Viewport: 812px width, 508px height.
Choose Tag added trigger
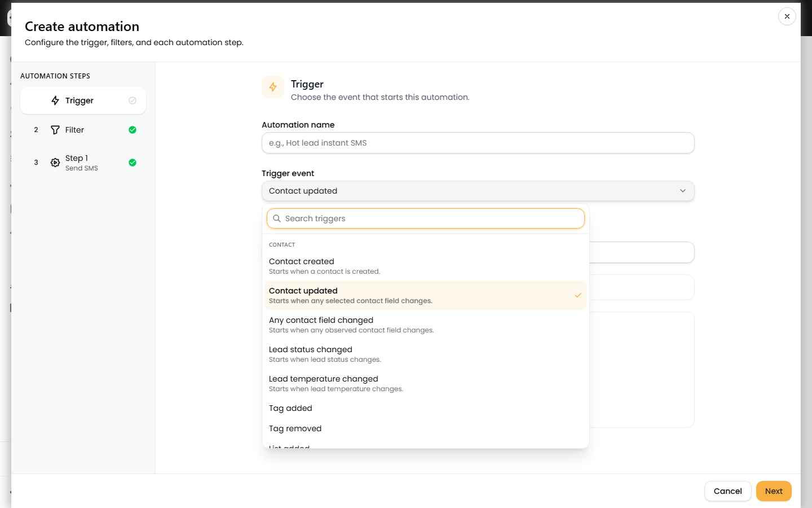[426, 408]
